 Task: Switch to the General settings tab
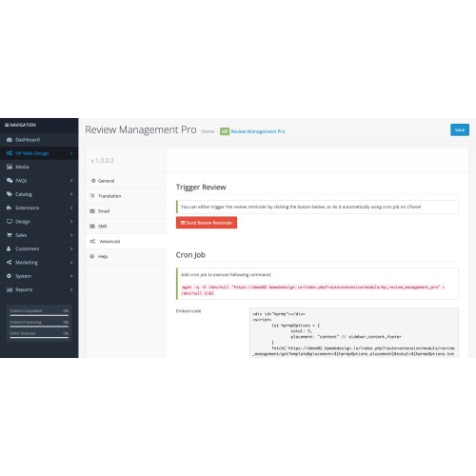click(x=126, y=181)
